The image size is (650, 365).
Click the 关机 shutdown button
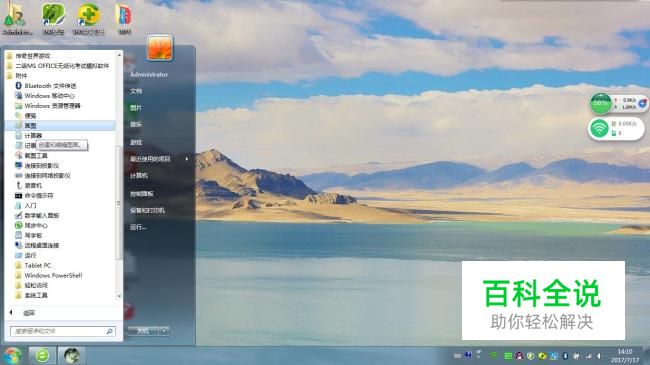tap(144, 331)
